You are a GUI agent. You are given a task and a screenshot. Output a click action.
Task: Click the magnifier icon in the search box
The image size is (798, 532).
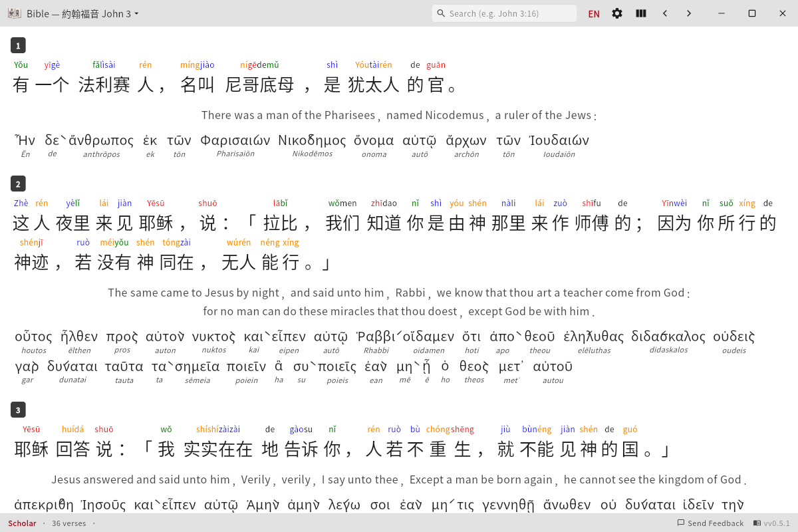click(x=441, y=13)
